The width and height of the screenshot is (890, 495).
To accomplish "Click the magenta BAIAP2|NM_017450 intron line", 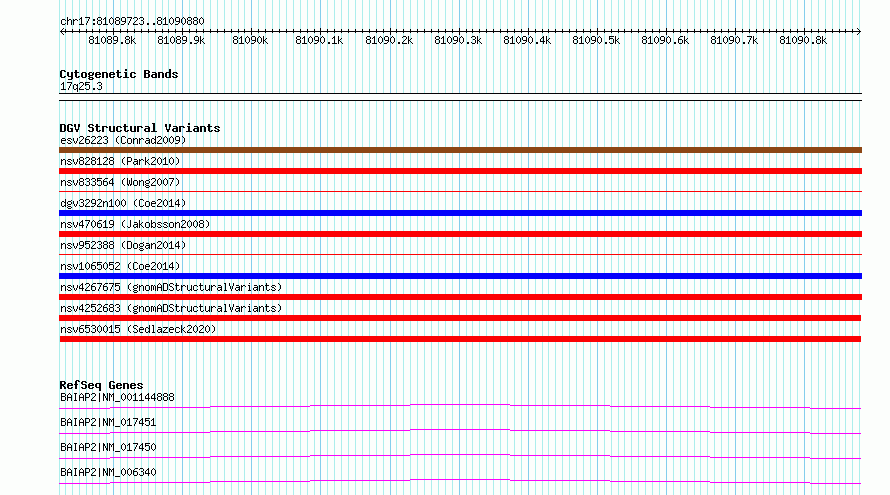I will pyautogui.click(x=460, y=455).
